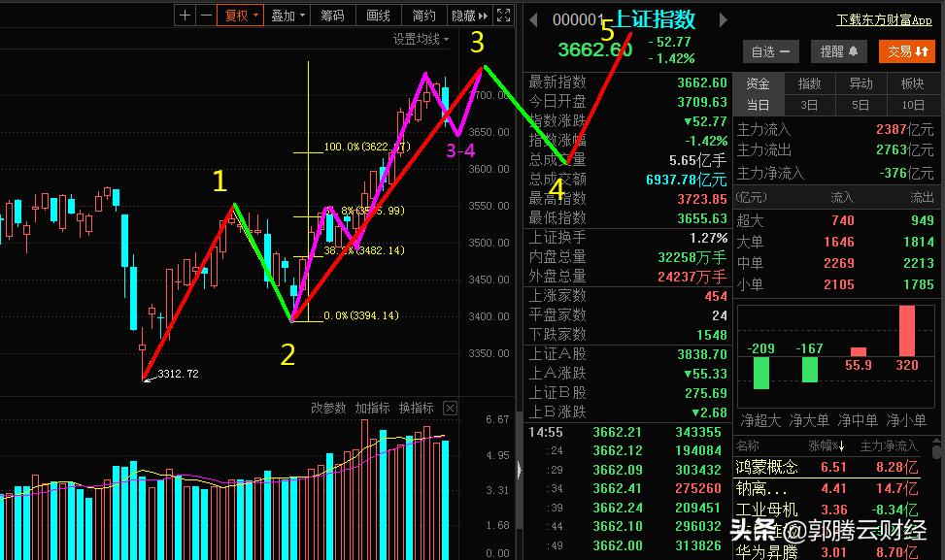Set an alert with 提醒 button

(839, 51)
